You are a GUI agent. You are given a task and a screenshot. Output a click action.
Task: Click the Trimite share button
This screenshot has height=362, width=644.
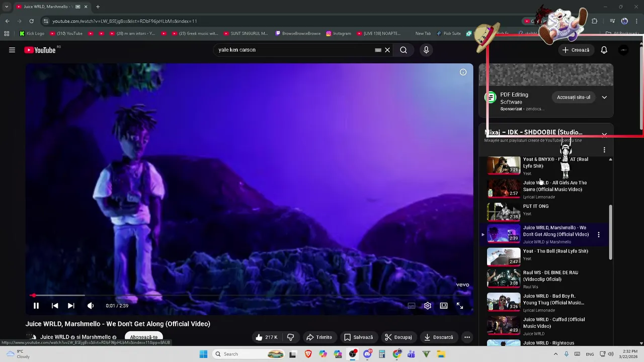[319, 337]
